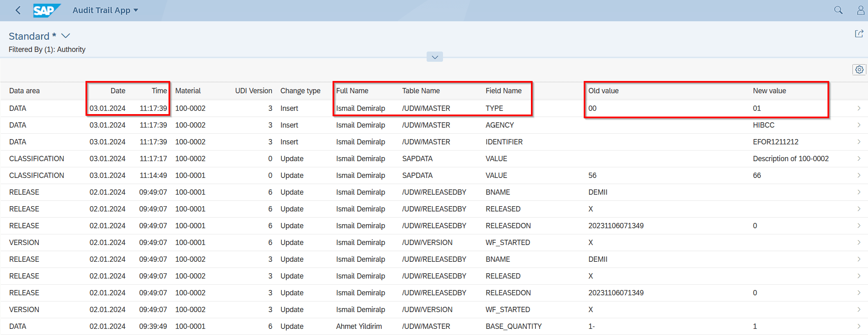Click the UDI Version column header
Screen dimensions: 868x335
coord(254,91)
